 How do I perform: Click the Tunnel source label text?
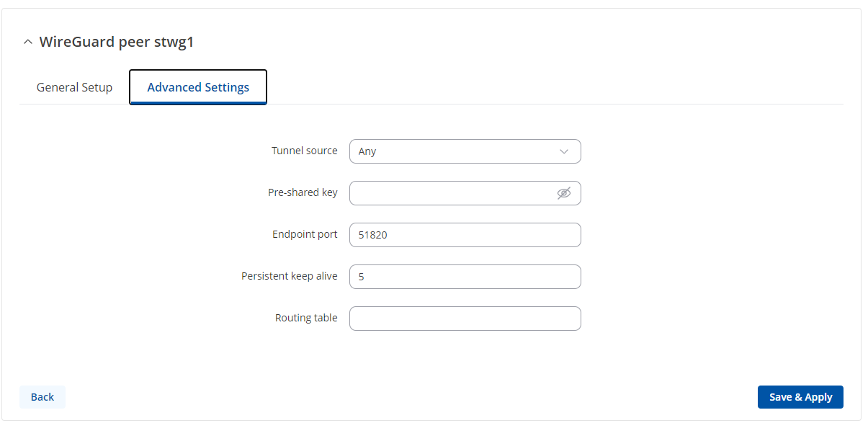(304, 151)
